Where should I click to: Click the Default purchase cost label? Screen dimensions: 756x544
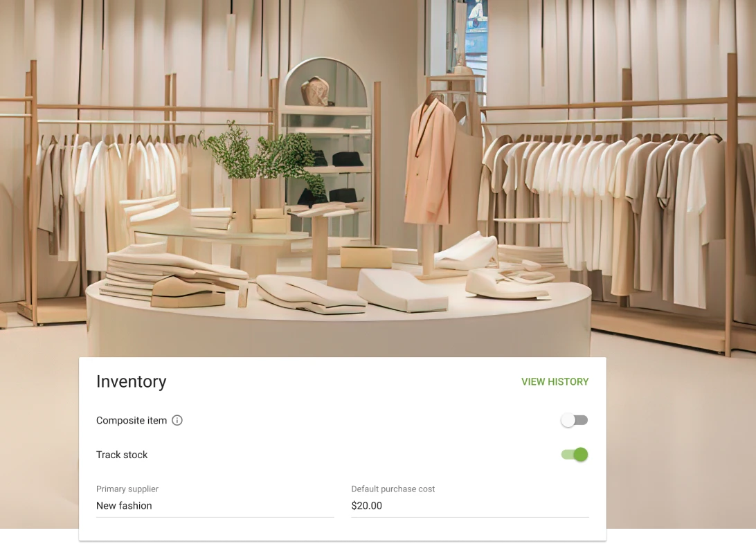point(393,489)
